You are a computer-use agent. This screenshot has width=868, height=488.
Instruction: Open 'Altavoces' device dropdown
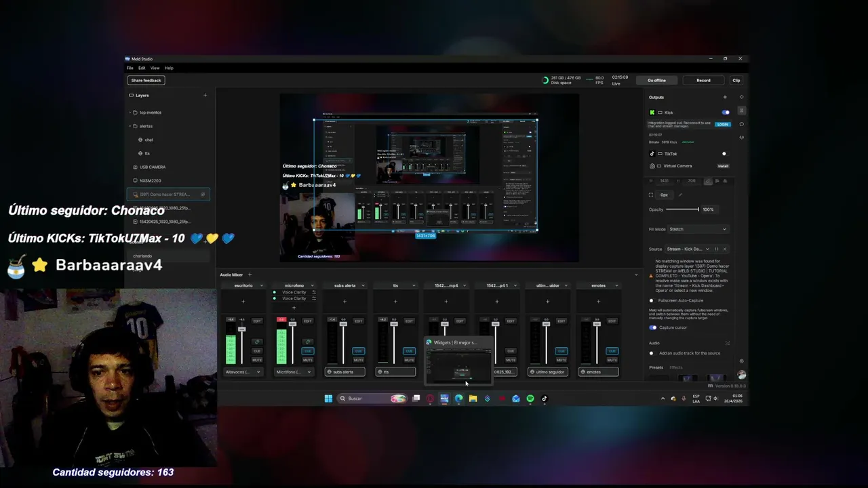pyautogui.click(x=243, y=372)
